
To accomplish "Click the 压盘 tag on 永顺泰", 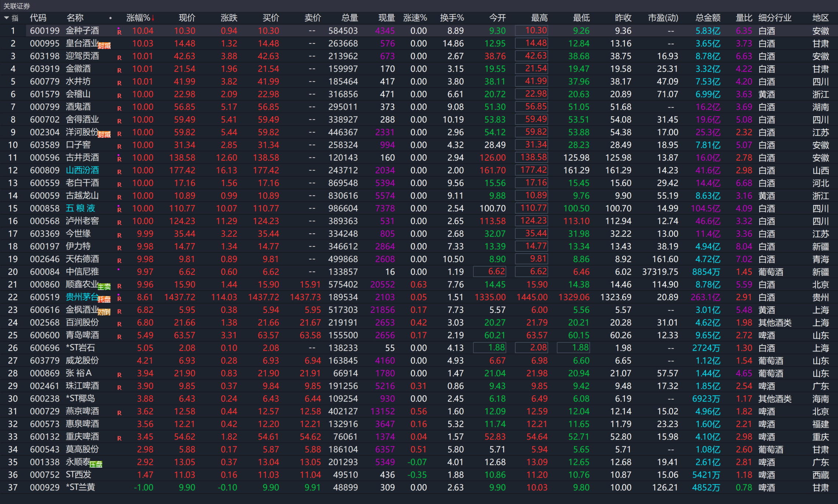I will point(96,465).
